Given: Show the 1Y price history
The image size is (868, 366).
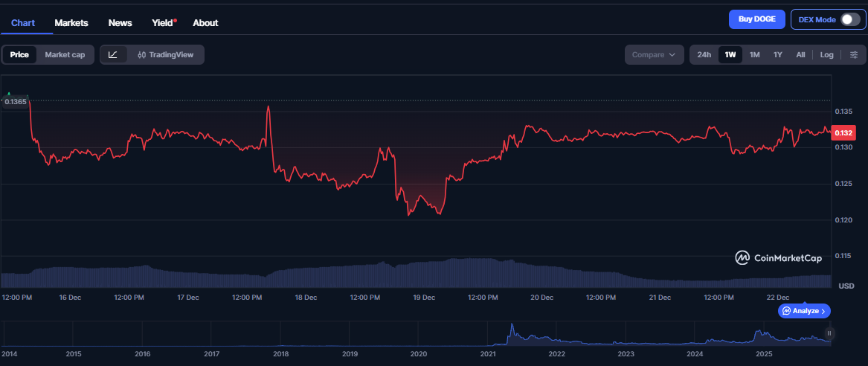Looking at the screenshot, I should (777, 54).
